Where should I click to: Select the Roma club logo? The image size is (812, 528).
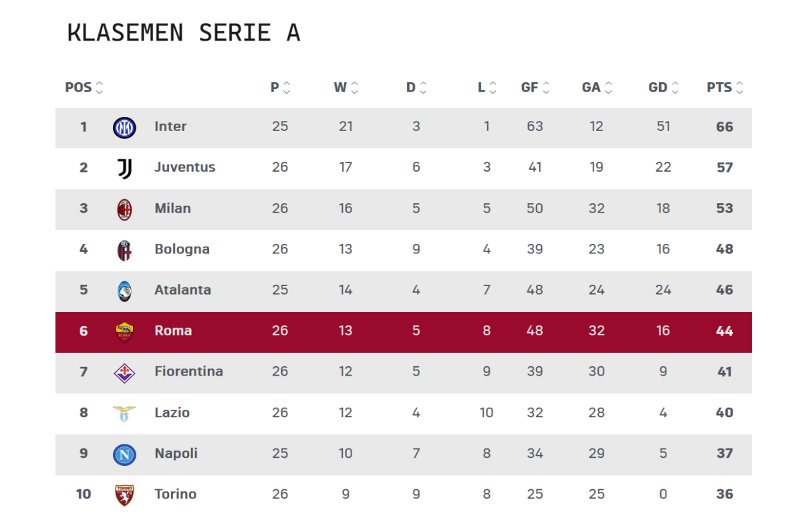pos(124,330)
